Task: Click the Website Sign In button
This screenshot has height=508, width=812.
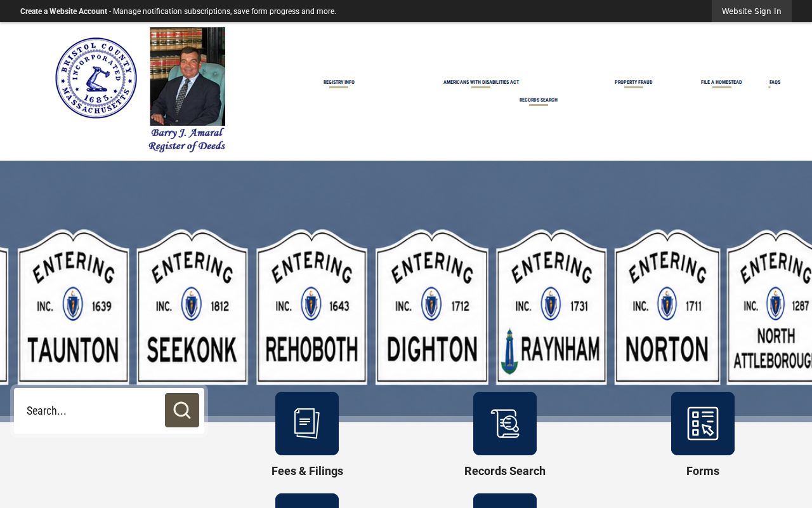Action: (x=752, y=11)
